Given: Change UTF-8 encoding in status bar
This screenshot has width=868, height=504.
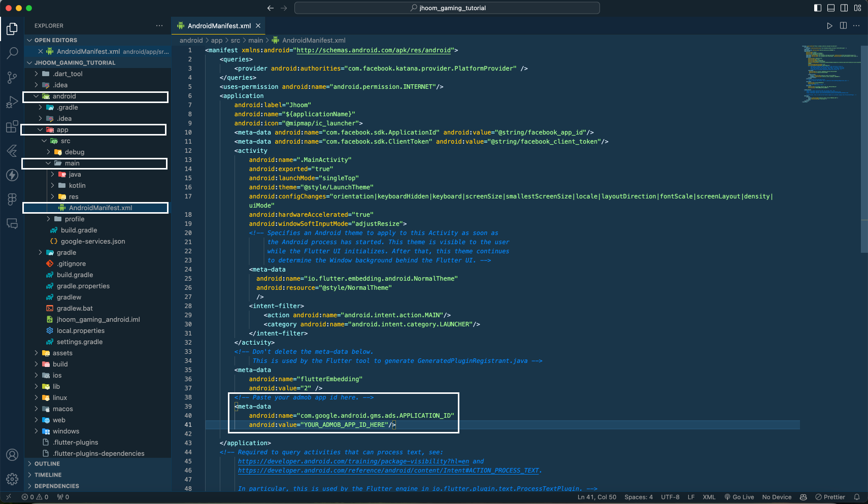Looking at the screenshot, I should coord(670,497).
